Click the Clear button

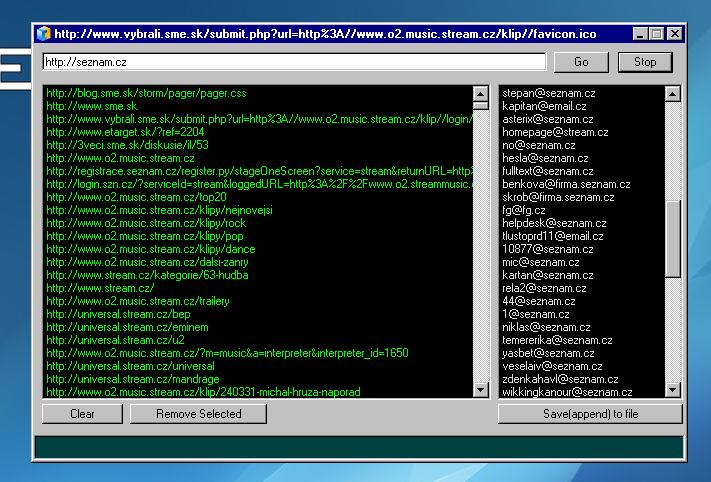(82, 414)
